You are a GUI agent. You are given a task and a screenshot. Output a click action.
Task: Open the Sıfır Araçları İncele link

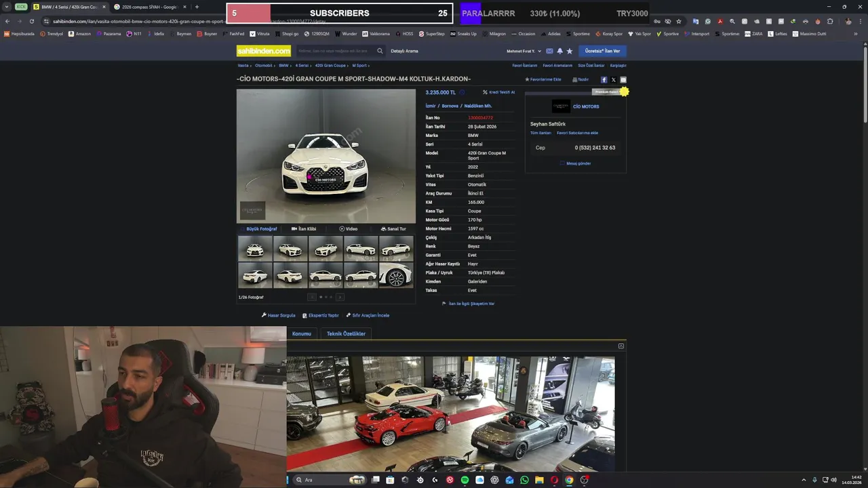pos(368,315)
